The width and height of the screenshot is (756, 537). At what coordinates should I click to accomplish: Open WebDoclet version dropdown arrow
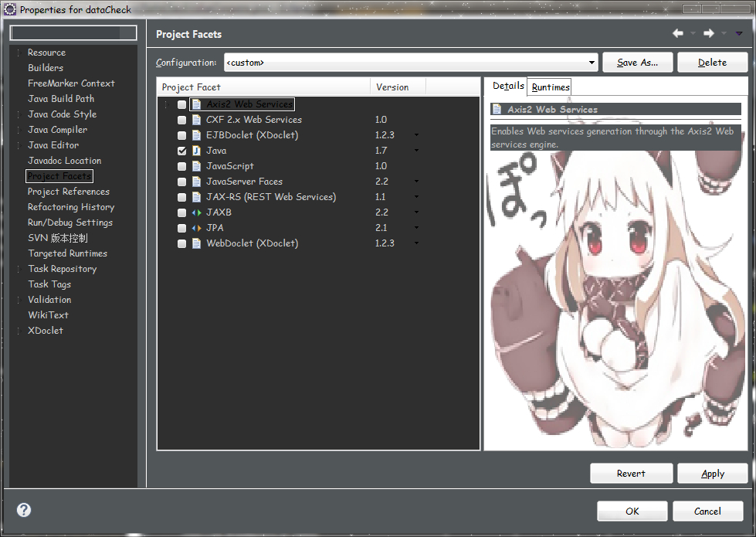pyautogui.click(x=416, y=243)
